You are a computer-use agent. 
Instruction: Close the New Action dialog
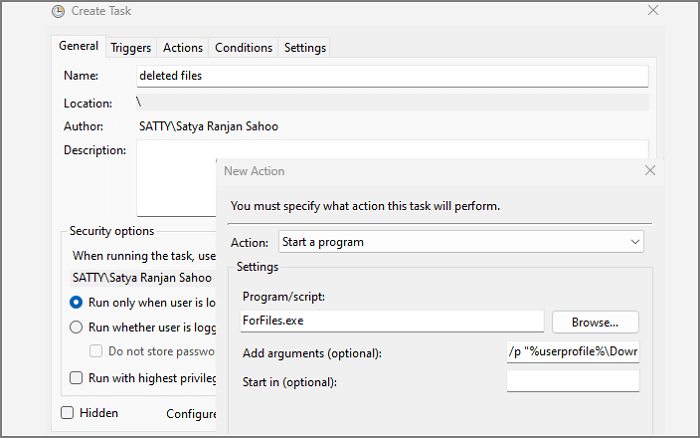[650, 171]
